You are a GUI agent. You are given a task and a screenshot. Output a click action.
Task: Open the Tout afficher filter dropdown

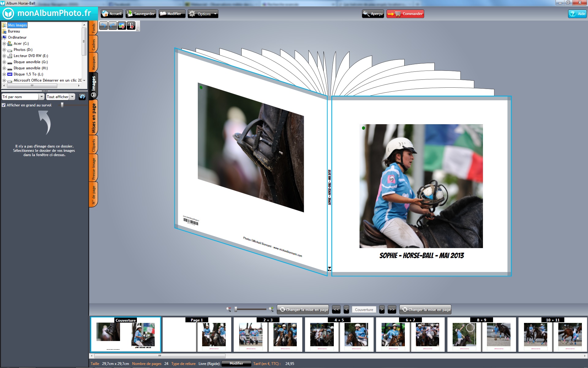[61, 97]
